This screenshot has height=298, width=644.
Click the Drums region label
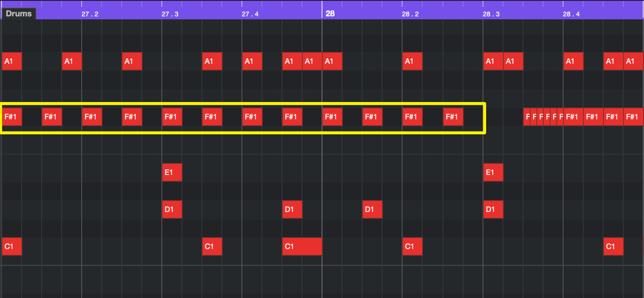click(19, 13)
